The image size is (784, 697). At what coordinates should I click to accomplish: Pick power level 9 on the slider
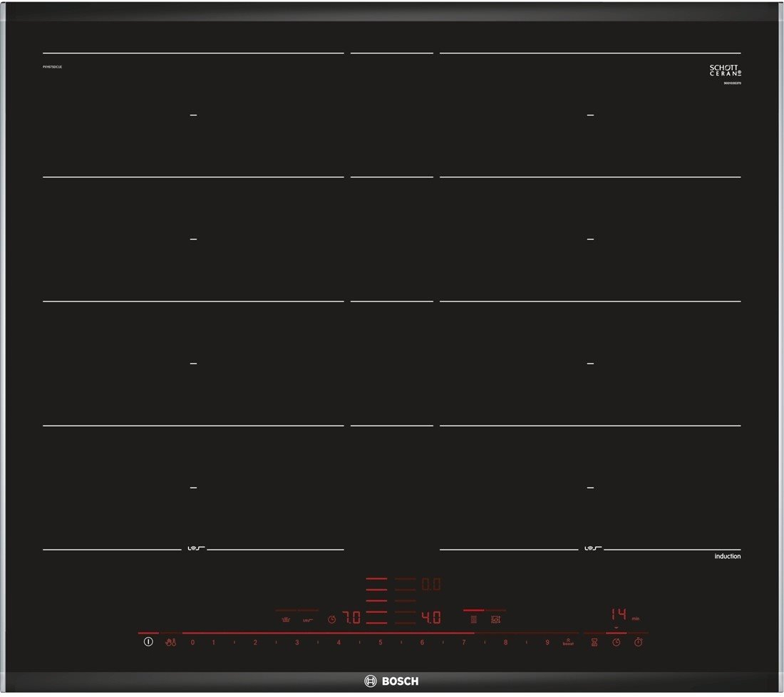point(547,643)
